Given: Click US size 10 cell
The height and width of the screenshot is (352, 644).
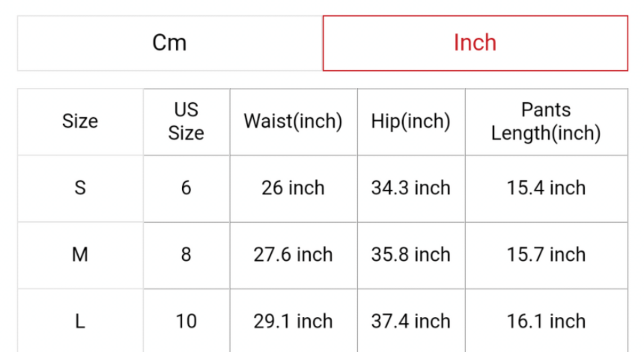Looking at the screenshot, I should 186,321.
